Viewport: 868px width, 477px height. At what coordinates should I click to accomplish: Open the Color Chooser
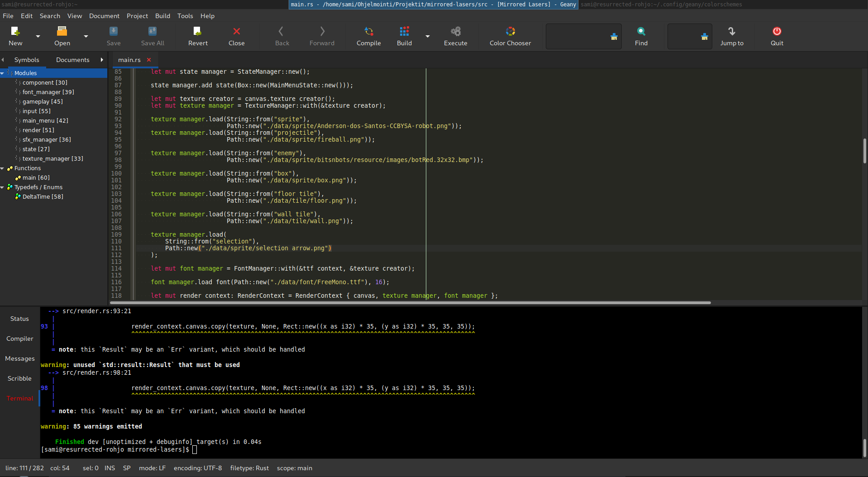pyautogui.click(x=510, y=36)
